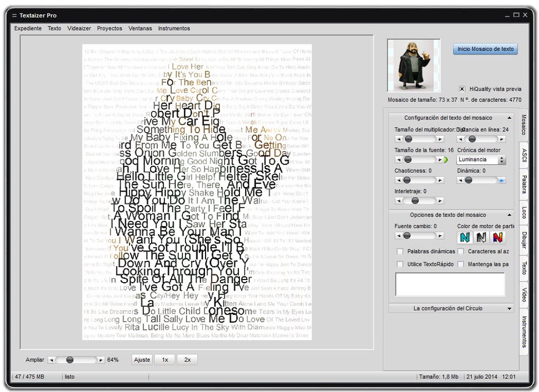The width and height of the screenshot is (539, 392).
Task: Click right arrow of Dinámica slider
Action: pyautogui.click(x=501, y=180)
